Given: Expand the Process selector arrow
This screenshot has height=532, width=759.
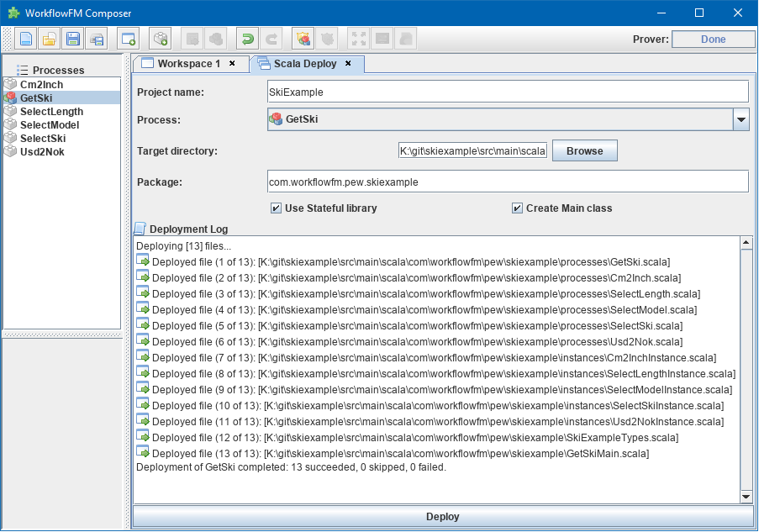Looking at the screenshot, I should click(x=741, y=119).
